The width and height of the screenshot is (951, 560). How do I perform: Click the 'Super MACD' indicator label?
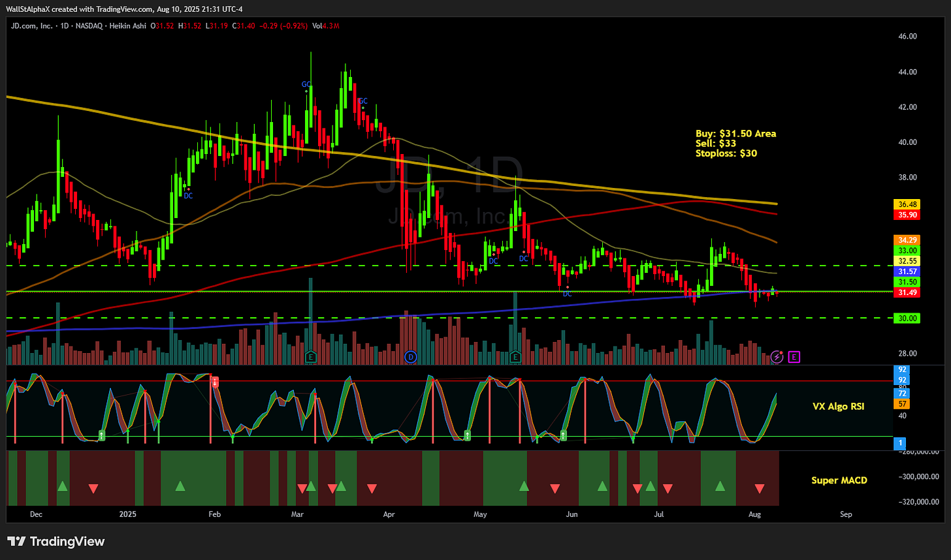point(839,480)
